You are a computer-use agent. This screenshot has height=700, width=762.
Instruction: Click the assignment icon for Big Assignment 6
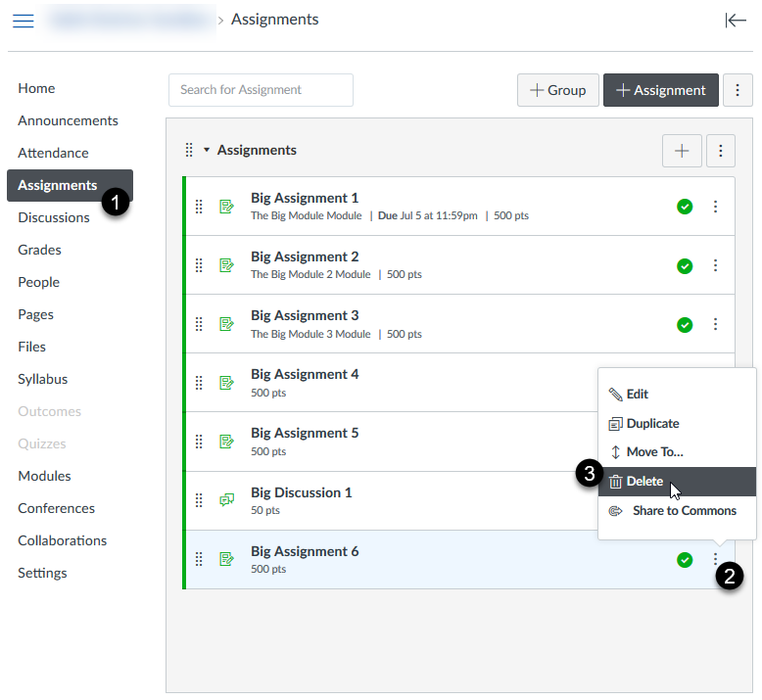tap(226, 559)
